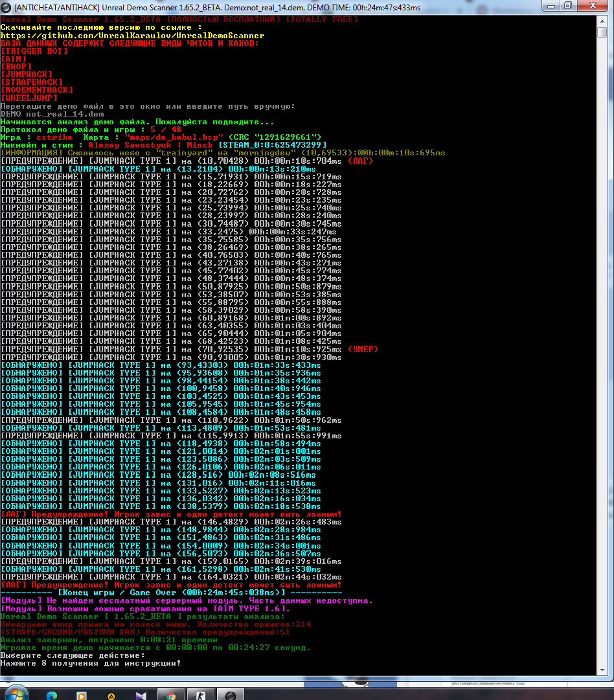614x700 pixels.
Task: Click the 'Начинается анализ демо файла' line
Action: 137,122
